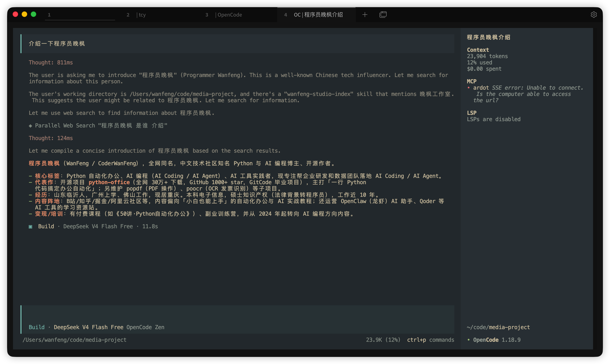Open the settings gear icon
Viewport: 610px width, 364px height.
(x=594, y=15)
